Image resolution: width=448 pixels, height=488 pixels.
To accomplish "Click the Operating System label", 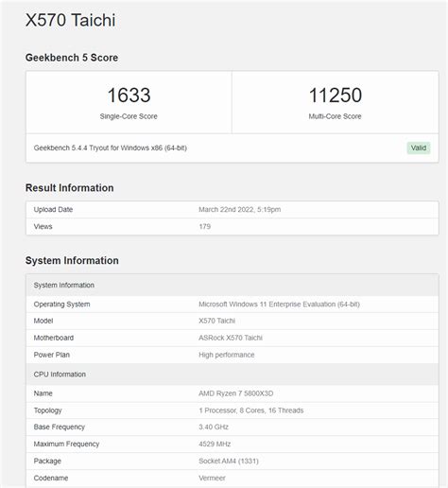I will pyautogui.click(x=61, y=305).
